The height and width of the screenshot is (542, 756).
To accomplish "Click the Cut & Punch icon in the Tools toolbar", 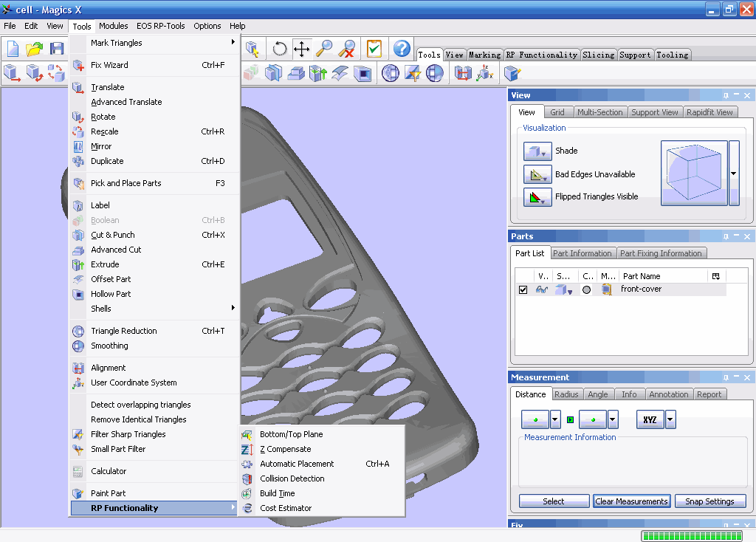I will tap(273, 73).
